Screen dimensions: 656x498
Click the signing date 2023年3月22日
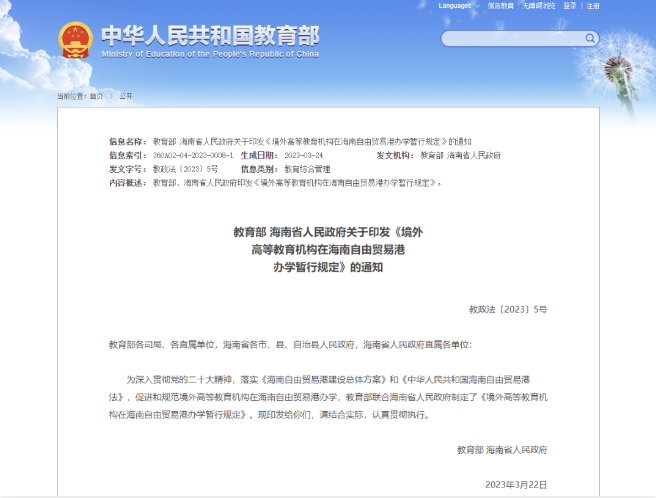516,485
